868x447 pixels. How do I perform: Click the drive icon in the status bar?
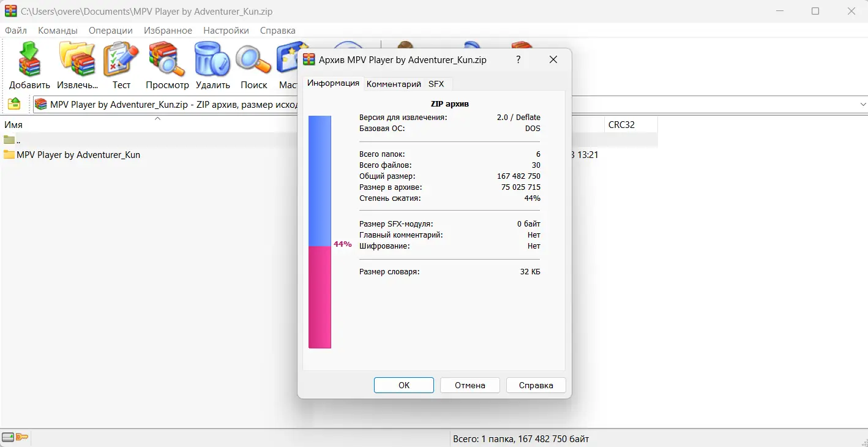pyautogui.click(x=8, y=437)
